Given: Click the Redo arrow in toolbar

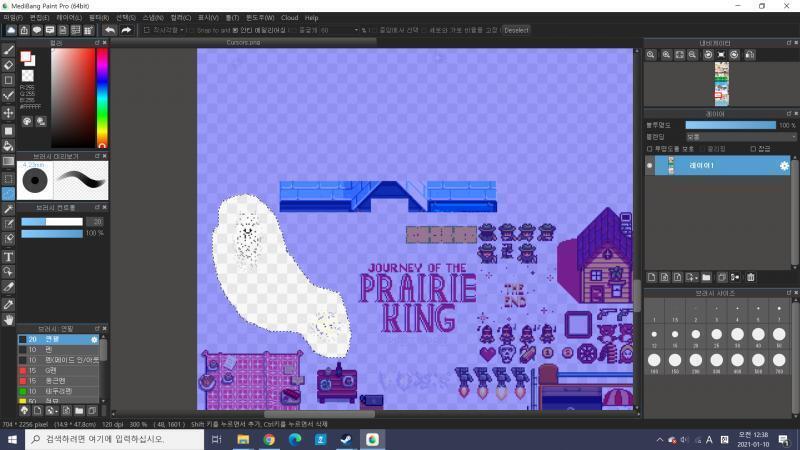Looking at the screenshot, I should (x=126, y=30).
